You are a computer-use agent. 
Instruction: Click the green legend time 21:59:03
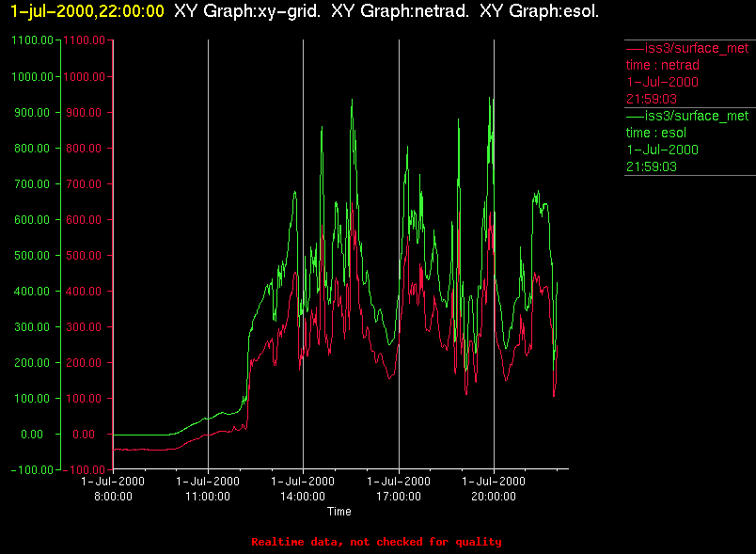tap(652, 166)
